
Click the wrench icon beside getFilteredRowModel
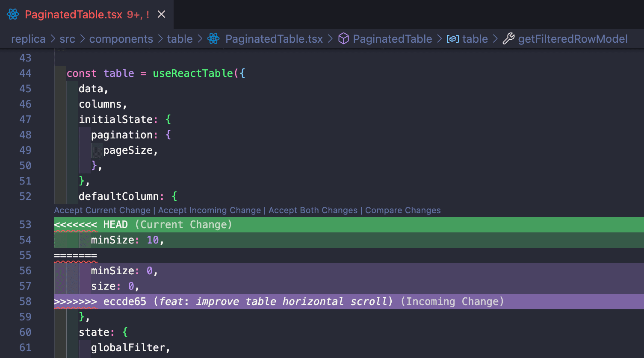pyautogui.click(x=508, y=39)
